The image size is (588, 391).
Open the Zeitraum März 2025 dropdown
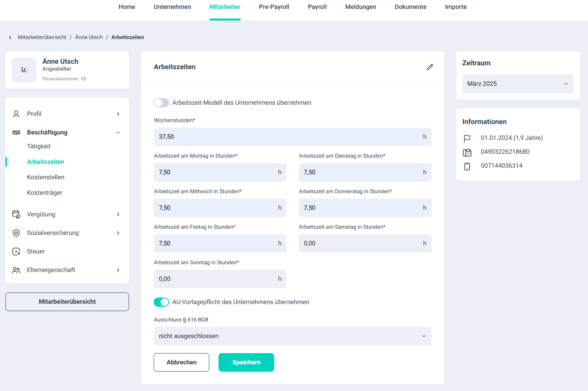click(517, 84)
